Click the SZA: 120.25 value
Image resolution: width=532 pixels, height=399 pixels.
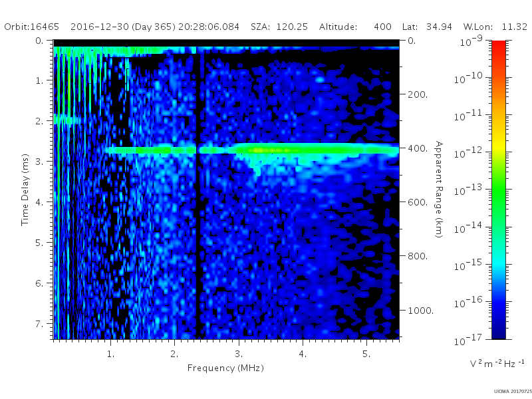(279, 27)
